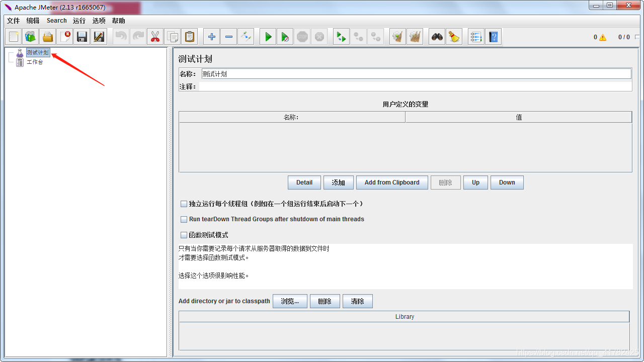Click the Clear All double broom icon
644x362 pixels.
point(415,37)
